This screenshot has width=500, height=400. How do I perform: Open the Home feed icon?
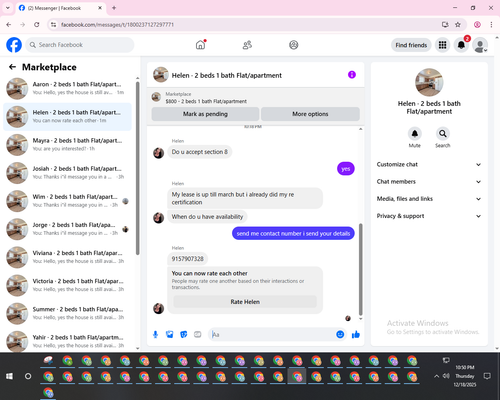(200, 45)
